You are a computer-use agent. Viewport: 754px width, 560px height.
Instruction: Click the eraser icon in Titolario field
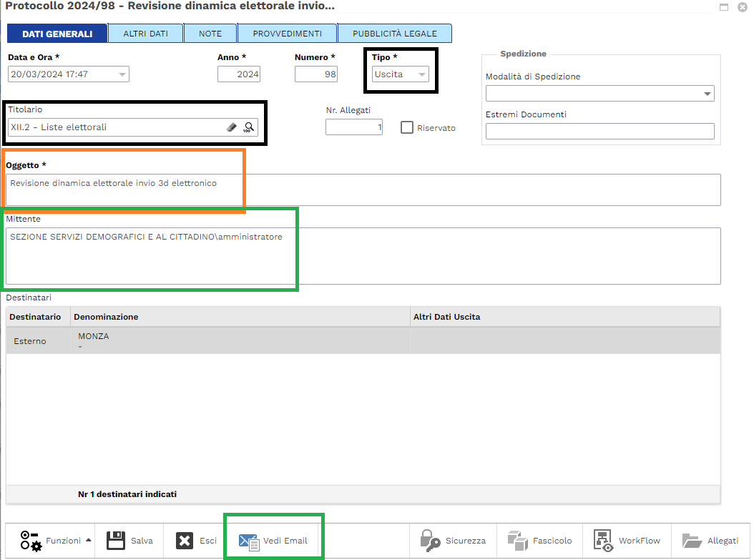[231, 127]
